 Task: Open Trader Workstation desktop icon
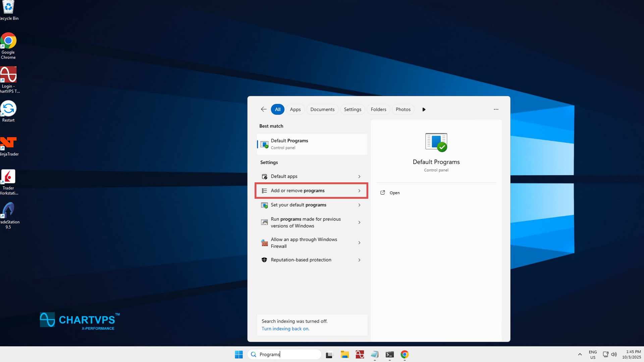click(8, 177)
